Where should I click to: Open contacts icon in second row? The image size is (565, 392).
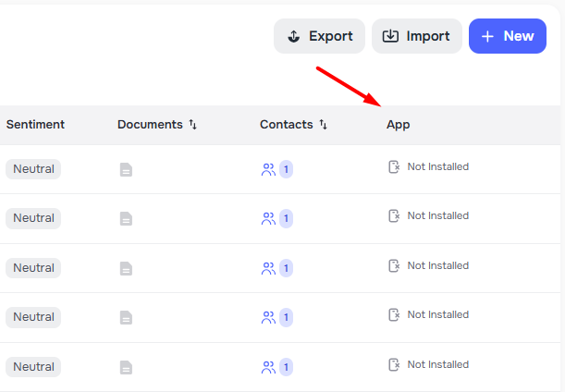pos(268,219)
